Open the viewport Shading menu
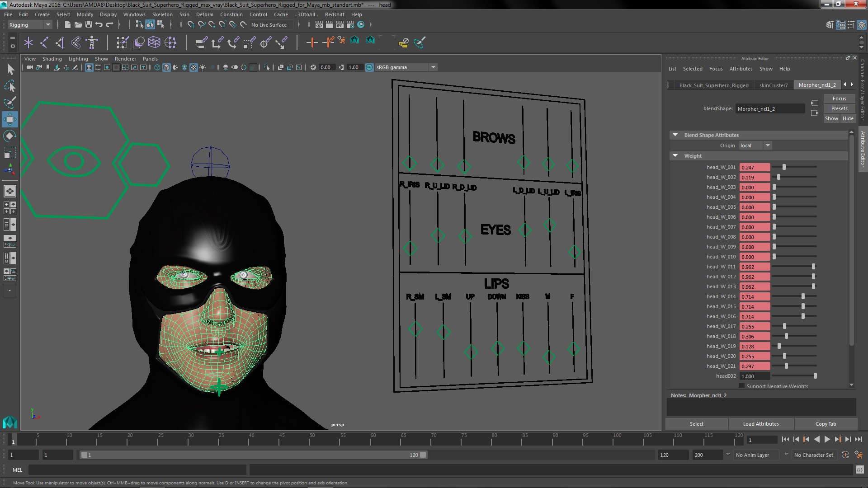 point(52,59)
